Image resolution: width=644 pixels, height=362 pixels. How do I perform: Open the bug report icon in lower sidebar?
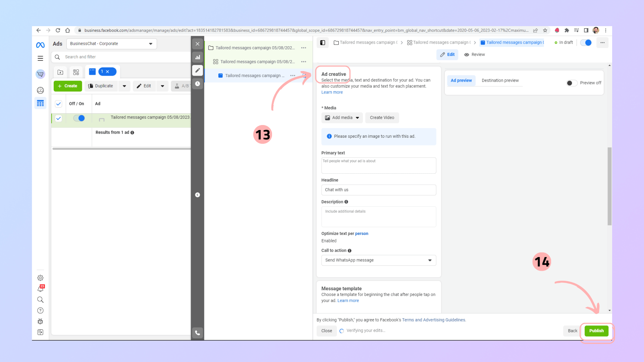pos(40,321)
